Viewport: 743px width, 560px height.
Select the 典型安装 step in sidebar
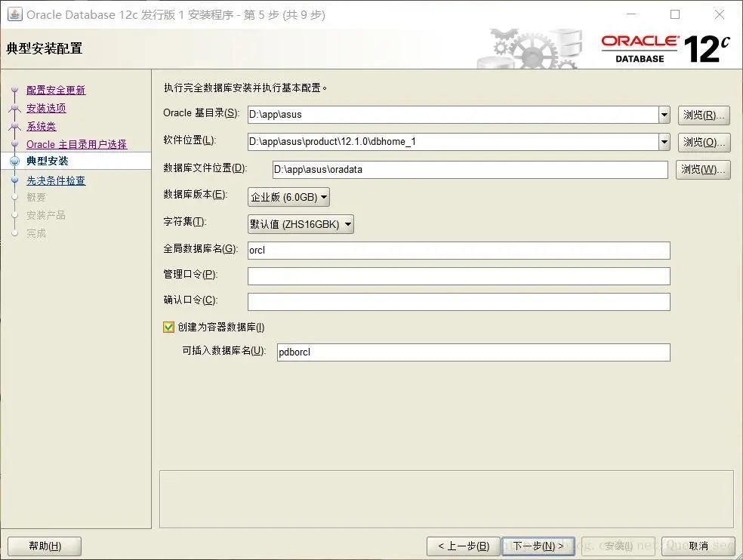click(x=48, y=161)
